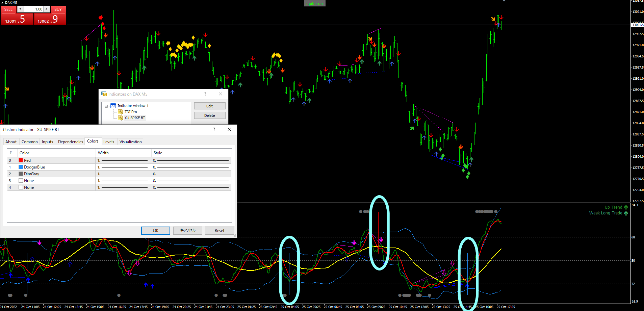This screenshot has height=311, width=644.
Task: Click the DodgerBlue color swatch
Action: (x=21, y=167)
